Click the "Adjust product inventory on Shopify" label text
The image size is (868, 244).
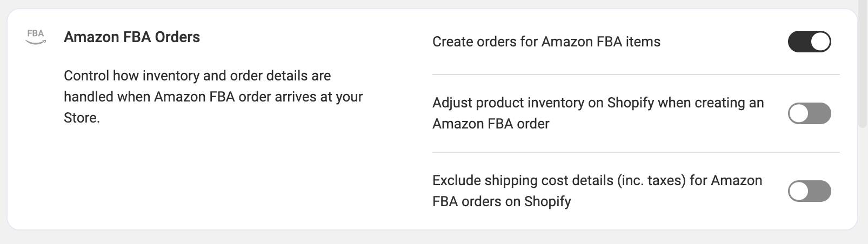pos(598,103)
